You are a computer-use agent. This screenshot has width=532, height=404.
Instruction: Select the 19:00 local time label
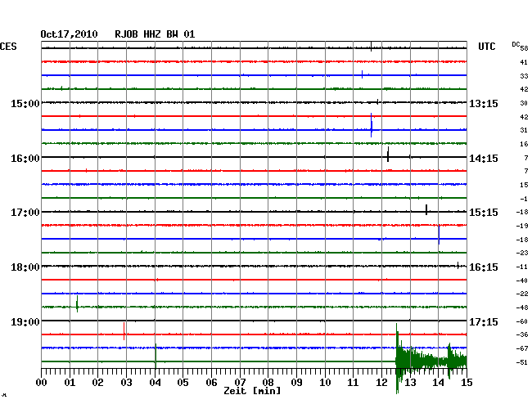click(25, 321)
